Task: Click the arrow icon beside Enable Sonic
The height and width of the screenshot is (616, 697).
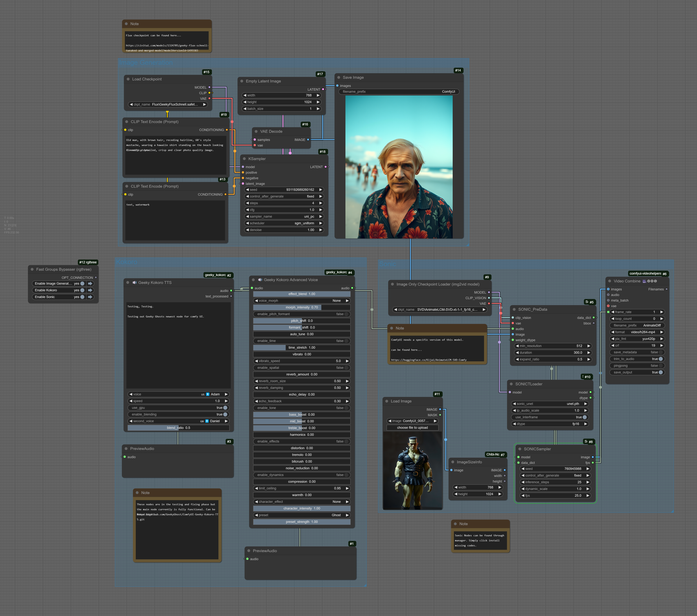Action: pos(90,297)
